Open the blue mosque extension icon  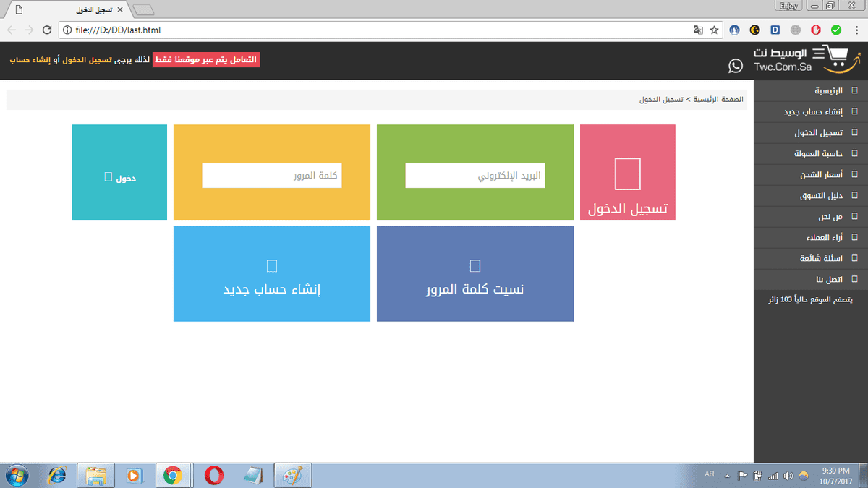735,30
